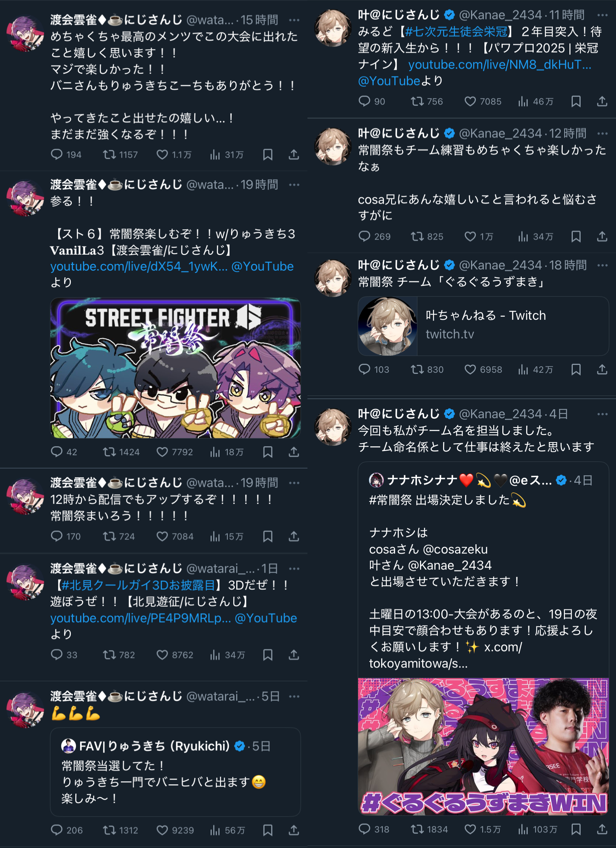Image resolution: width=616 pixels, height=848 pixels.
Task: Bookmark the tweet with 170 replies
Action: [268, 536]
